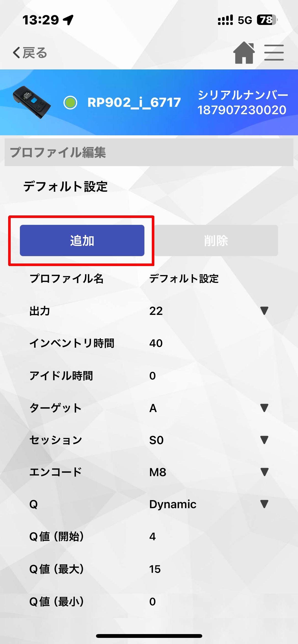Tap the home icon
This screenshot has width=298, height=644.
(244, 53)
